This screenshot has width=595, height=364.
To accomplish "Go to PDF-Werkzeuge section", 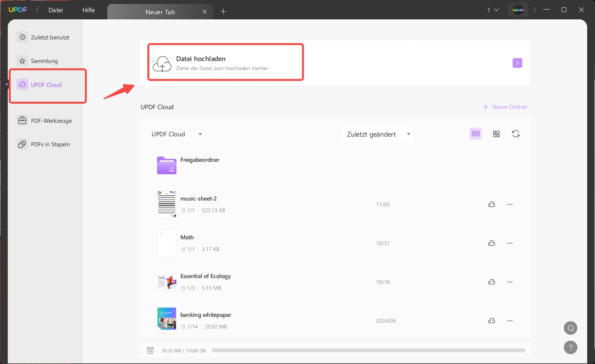I will [x=51, y=120].
